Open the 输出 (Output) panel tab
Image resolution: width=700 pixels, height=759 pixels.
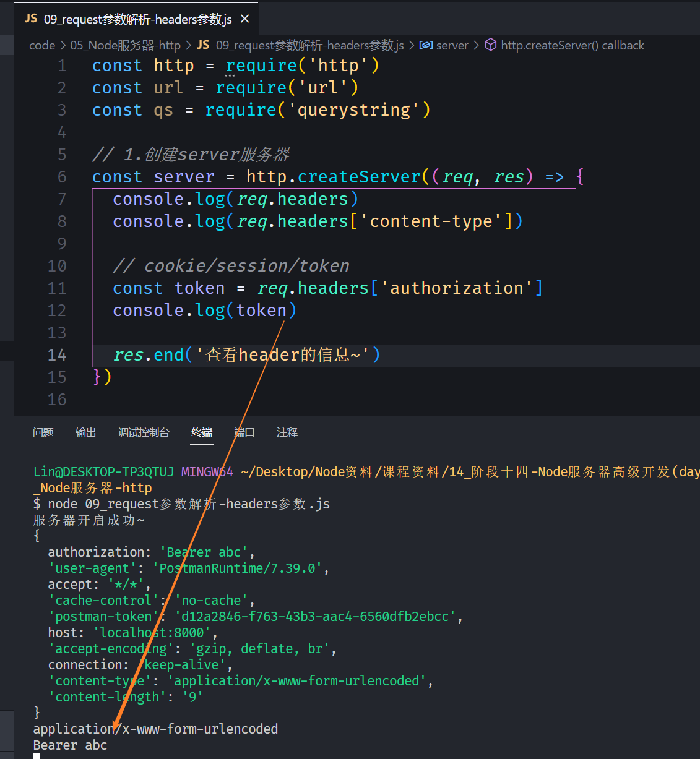click(x=85, y=432)
